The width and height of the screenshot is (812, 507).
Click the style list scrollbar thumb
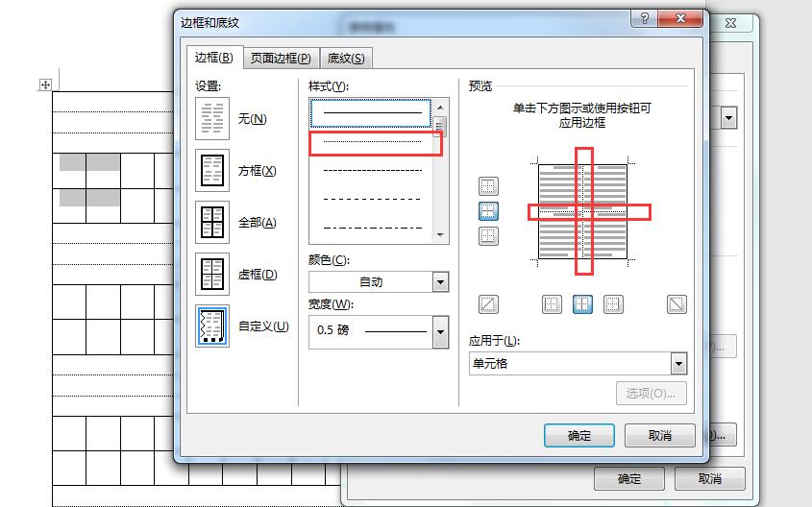440,126
